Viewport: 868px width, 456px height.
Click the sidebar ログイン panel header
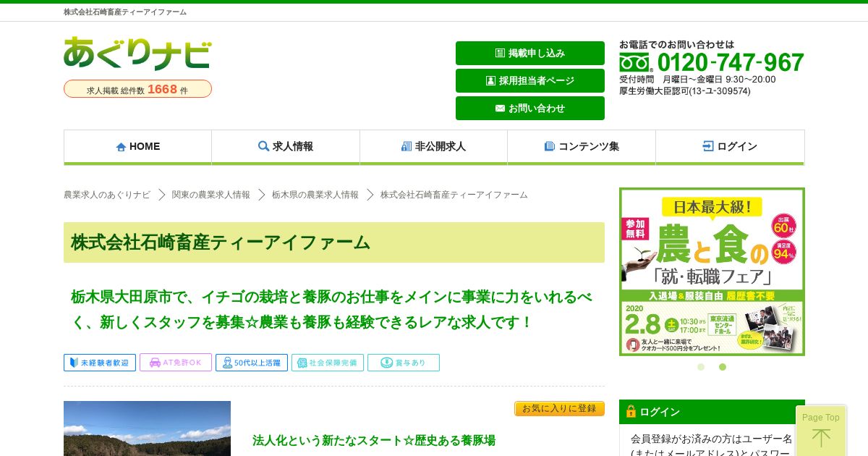coord(712,412)
